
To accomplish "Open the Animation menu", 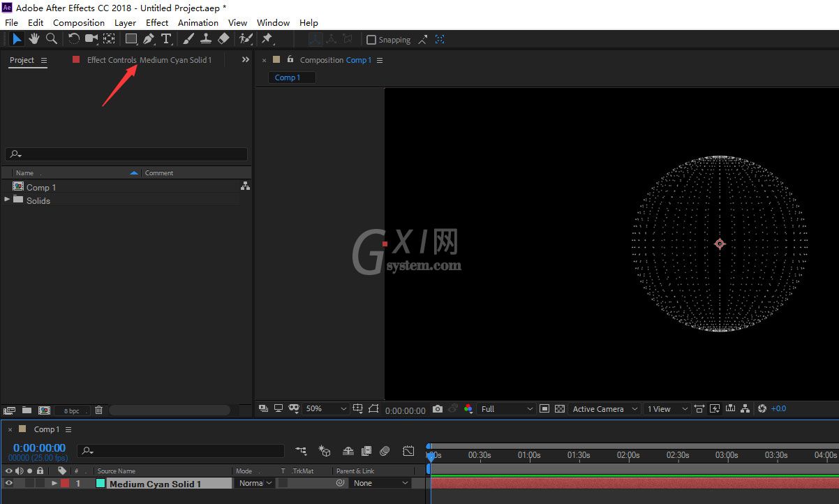I will [x=198, y=22].
